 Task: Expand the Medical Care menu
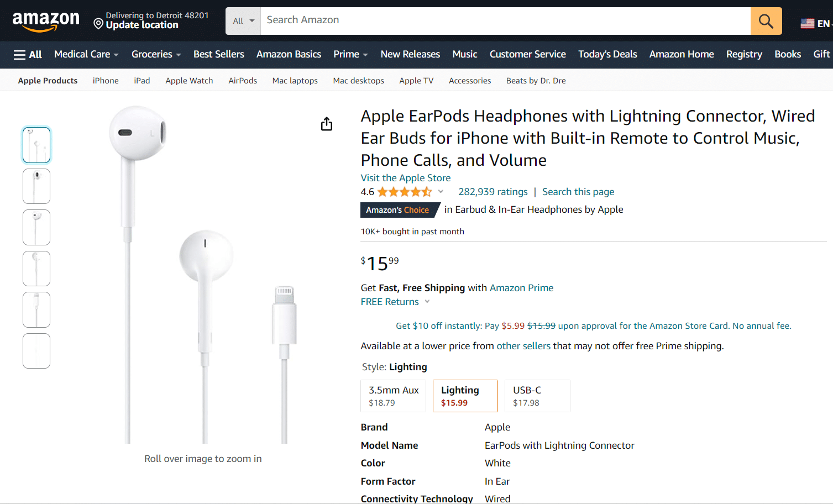[x=86, y=54]
